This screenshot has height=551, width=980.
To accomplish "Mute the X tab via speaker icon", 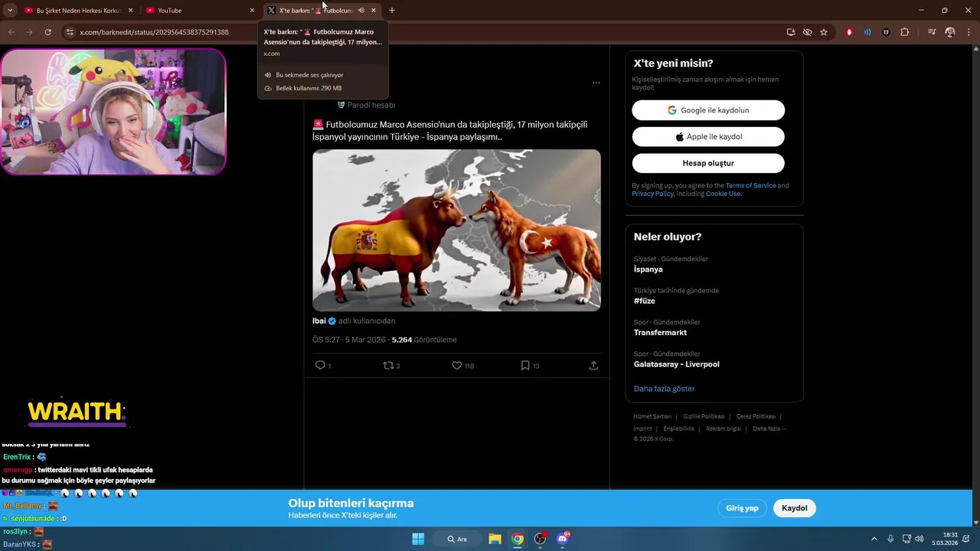I will [361, 11].
